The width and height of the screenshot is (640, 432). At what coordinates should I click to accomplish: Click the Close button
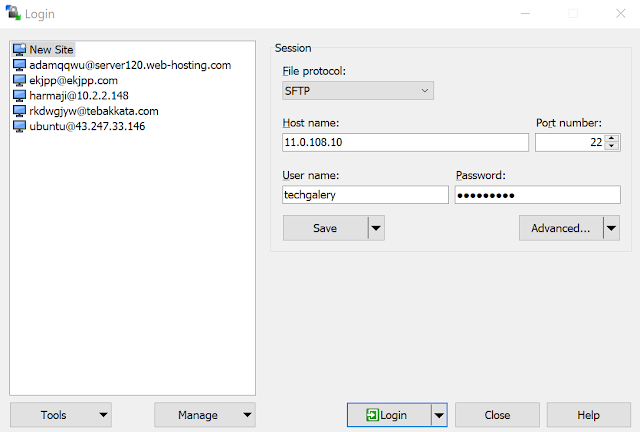pyautogui.click(x=497, y=415)
